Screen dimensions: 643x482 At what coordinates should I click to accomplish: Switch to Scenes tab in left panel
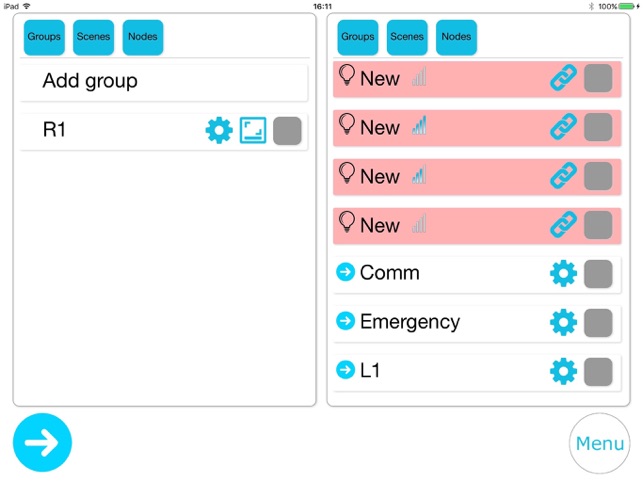pyautogui.click(x=93, y=37)
